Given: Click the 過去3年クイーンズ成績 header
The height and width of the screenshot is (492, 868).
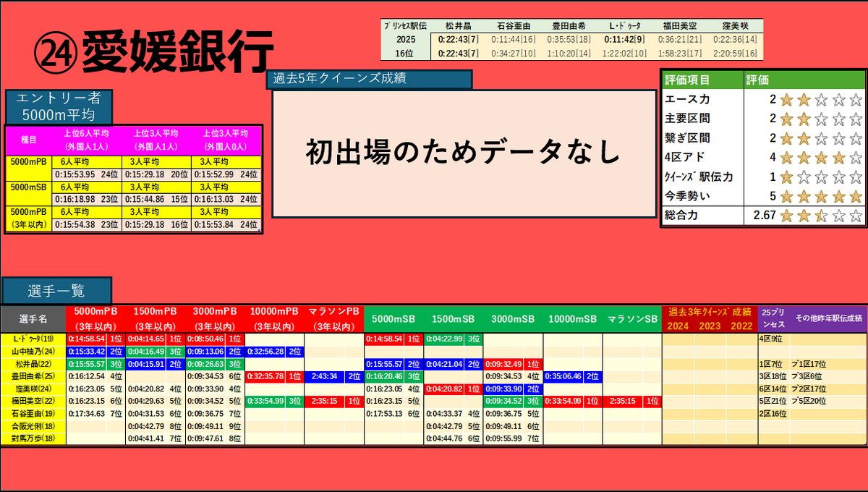Looking at the screenshot, I should [710, 313].
